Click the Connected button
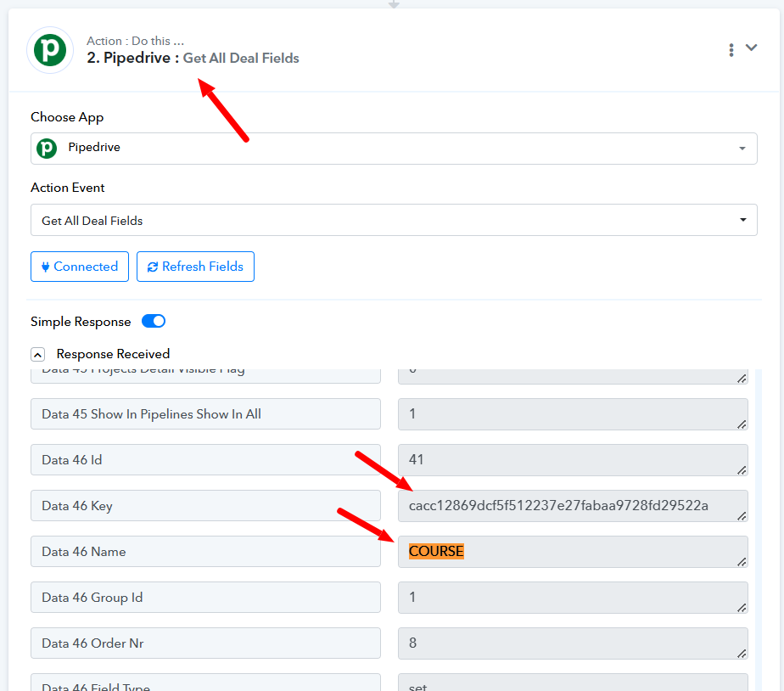 pos(80,267)
